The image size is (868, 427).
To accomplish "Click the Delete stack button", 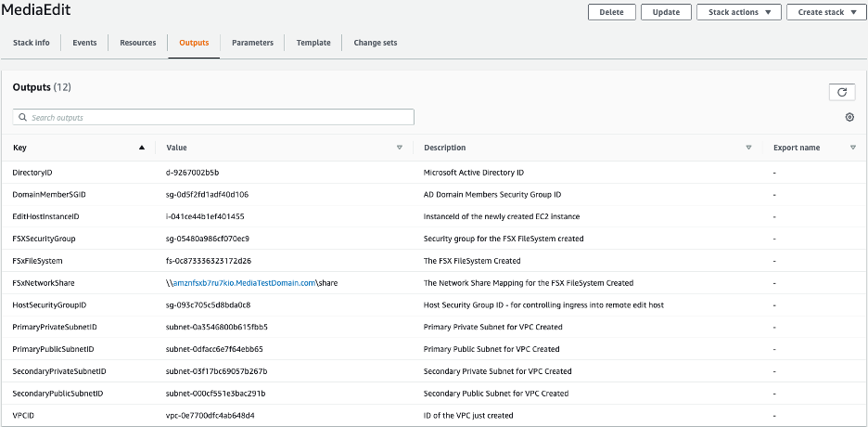I will point(612,12).
